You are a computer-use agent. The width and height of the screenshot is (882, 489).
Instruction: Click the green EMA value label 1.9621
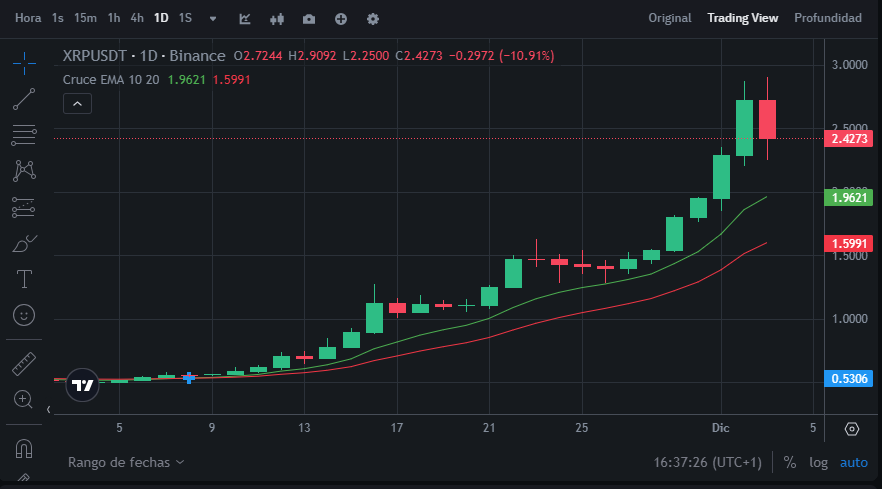[848, 198]
